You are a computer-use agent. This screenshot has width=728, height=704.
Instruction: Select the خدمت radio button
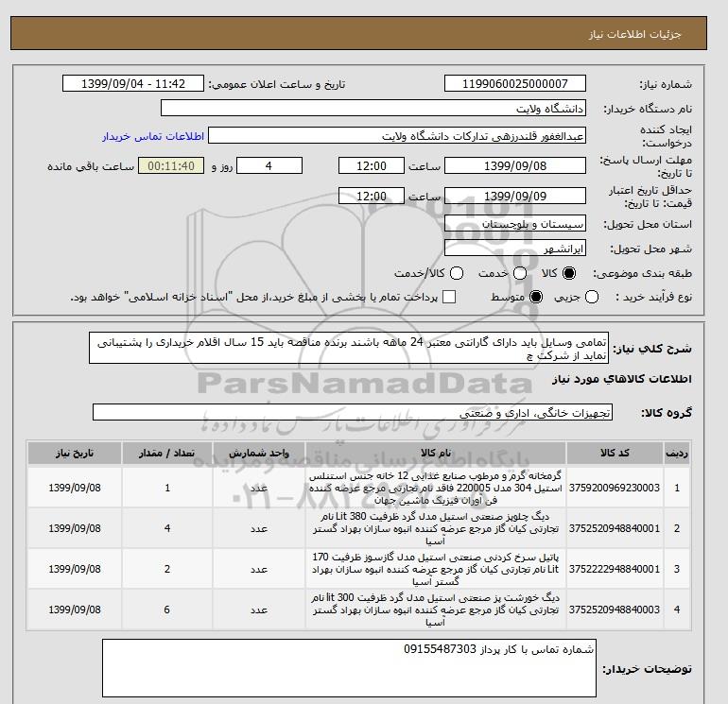click(x=520, y=273)
